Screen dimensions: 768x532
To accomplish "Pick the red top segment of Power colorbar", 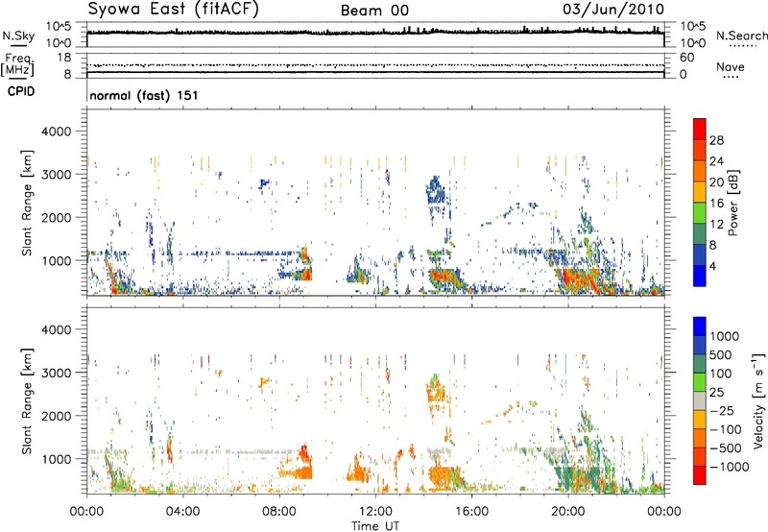I will coord(700,129).
